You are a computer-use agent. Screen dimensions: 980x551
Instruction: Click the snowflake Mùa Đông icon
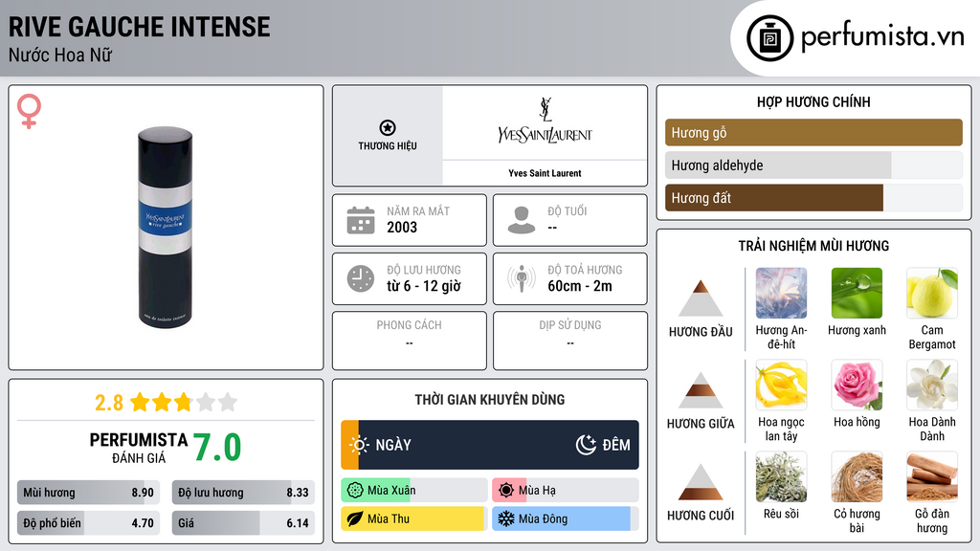[x=505, y=519]
